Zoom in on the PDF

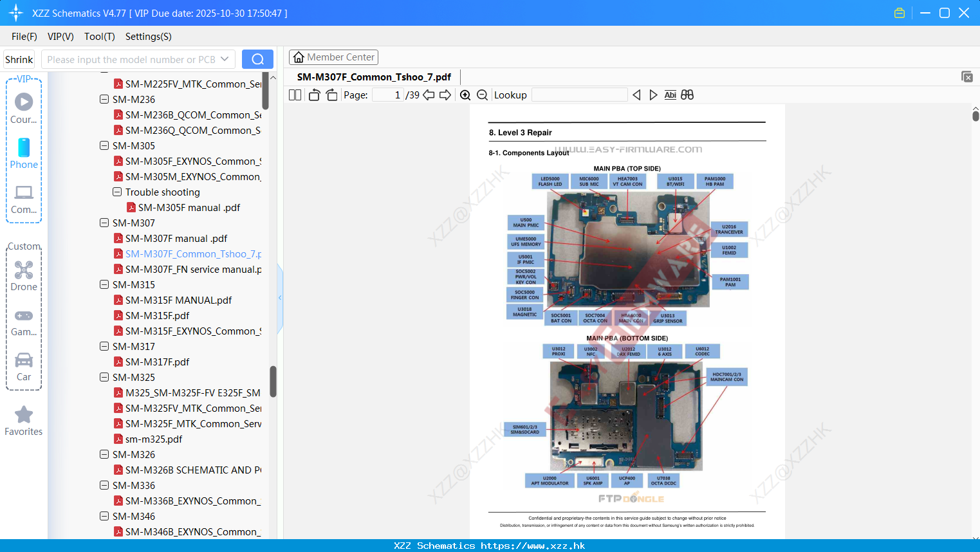click(465, 95)
